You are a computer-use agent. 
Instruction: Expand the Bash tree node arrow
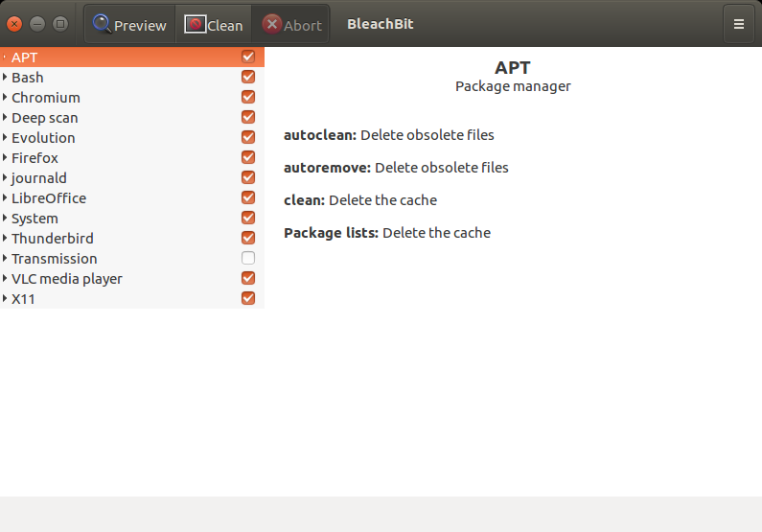[x=5, y=77]
